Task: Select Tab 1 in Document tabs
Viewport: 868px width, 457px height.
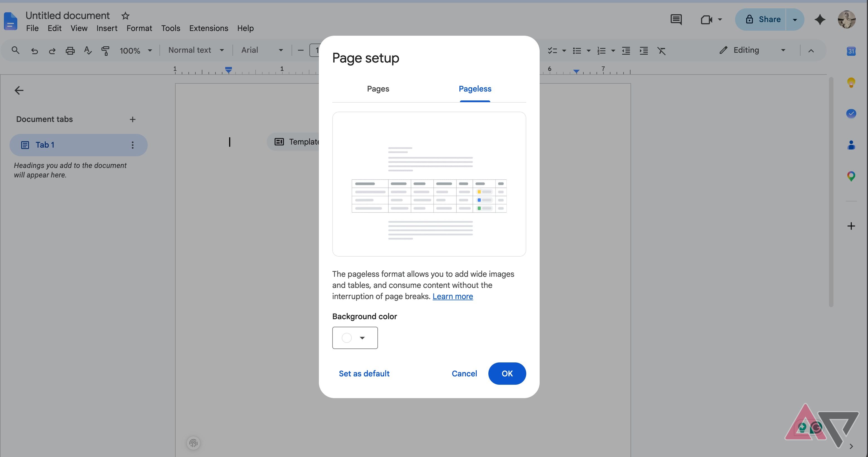Action: (x=78, y=145)
